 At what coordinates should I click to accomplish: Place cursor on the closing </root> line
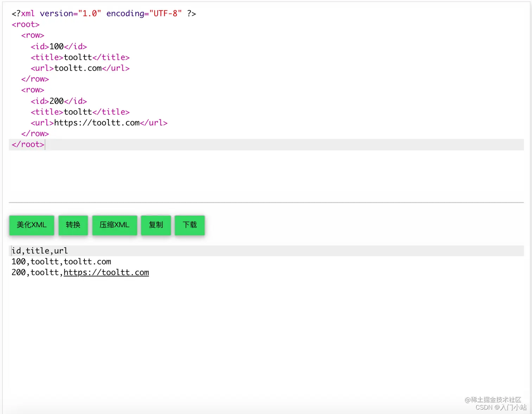tap(266, 144)
